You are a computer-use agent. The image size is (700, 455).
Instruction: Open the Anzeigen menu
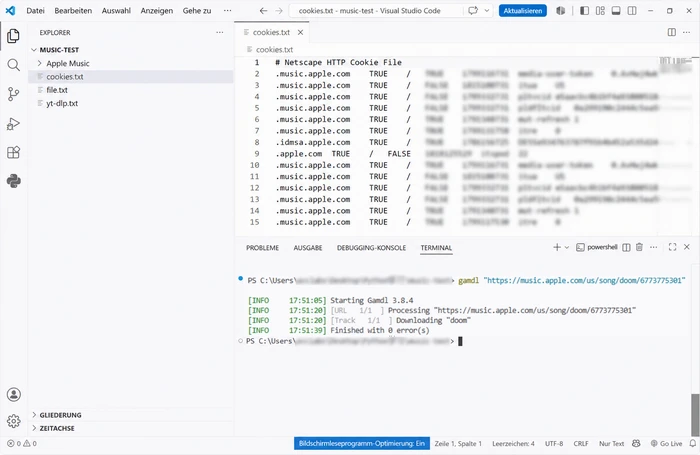[157, 11]
